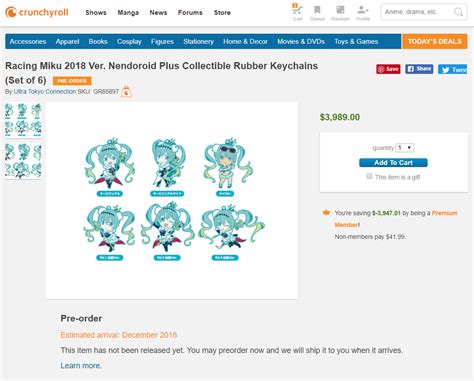The width and height of the screenshot is (474, 381).
Task: Share the product on Facebook
Action: pyautogui.click(x=419, y=69)
